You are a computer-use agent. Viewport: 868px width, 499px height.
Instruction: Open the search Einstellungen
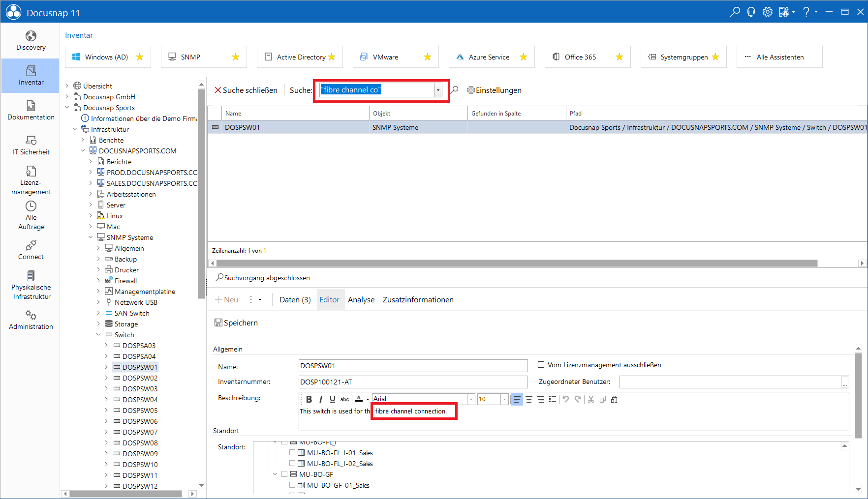(x=494, y=90)
